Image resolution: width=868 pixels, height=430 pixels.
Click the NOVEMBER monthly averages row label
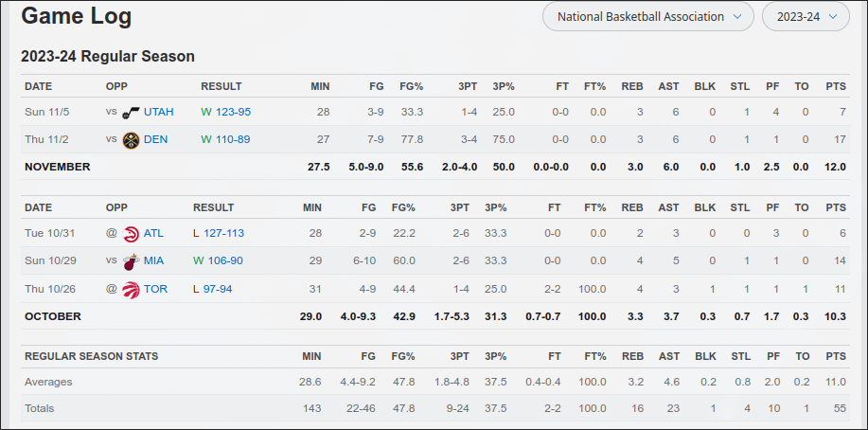pyautogui.click(x=58, y=167)
